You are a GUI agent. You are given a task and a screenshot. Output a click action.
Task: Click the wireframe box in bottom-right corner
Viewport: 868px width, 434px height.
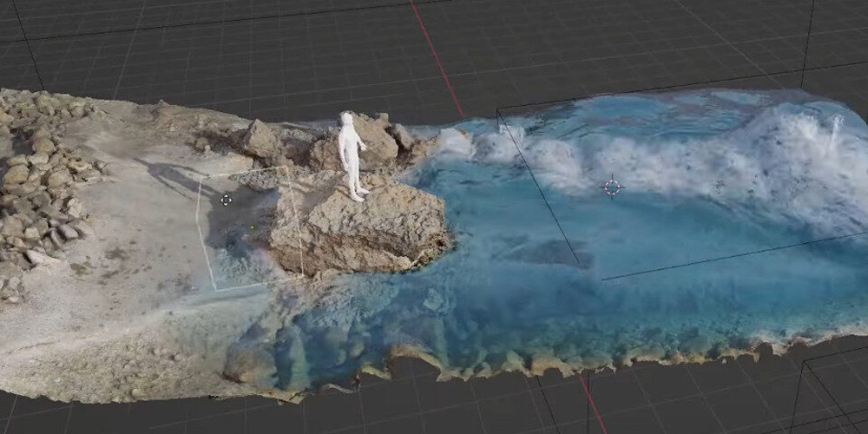(x=829, y=391)
